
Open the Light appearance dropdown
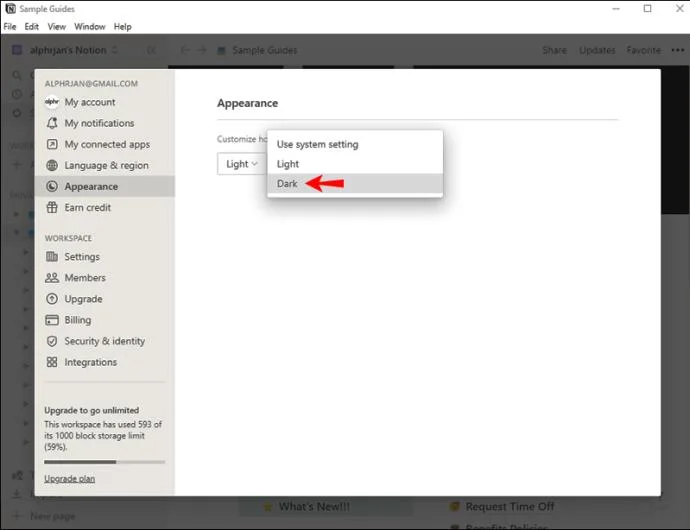click(242, 164)
